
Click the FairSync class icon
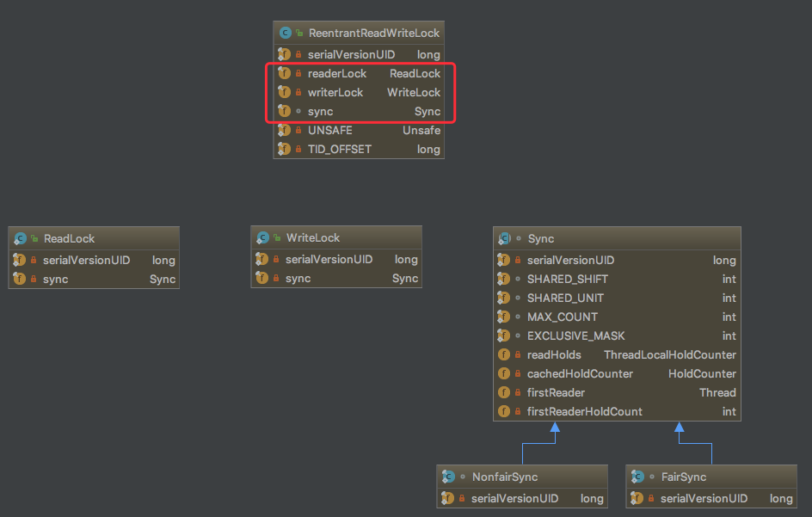638,477
